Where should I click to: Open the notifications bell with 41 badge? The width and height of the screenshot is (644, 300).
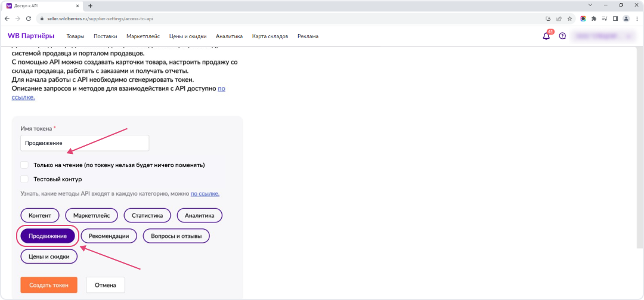tap(546, 36)
